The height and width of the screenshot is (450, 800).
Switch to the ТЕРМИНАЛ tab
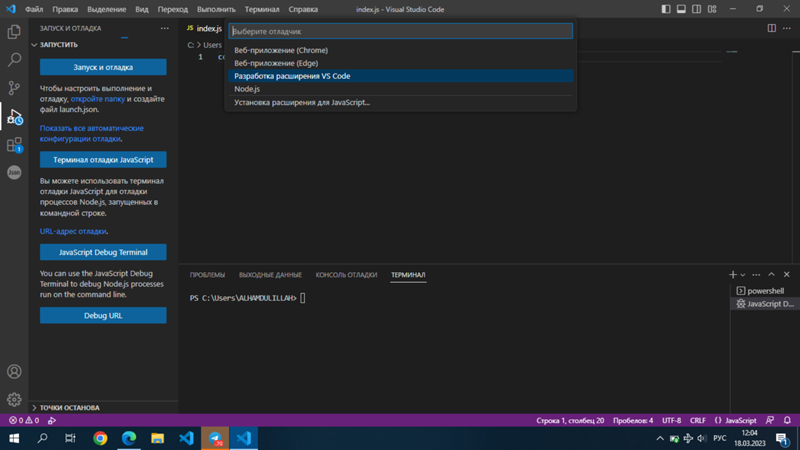pyautogui.click(x=408, y=274)
